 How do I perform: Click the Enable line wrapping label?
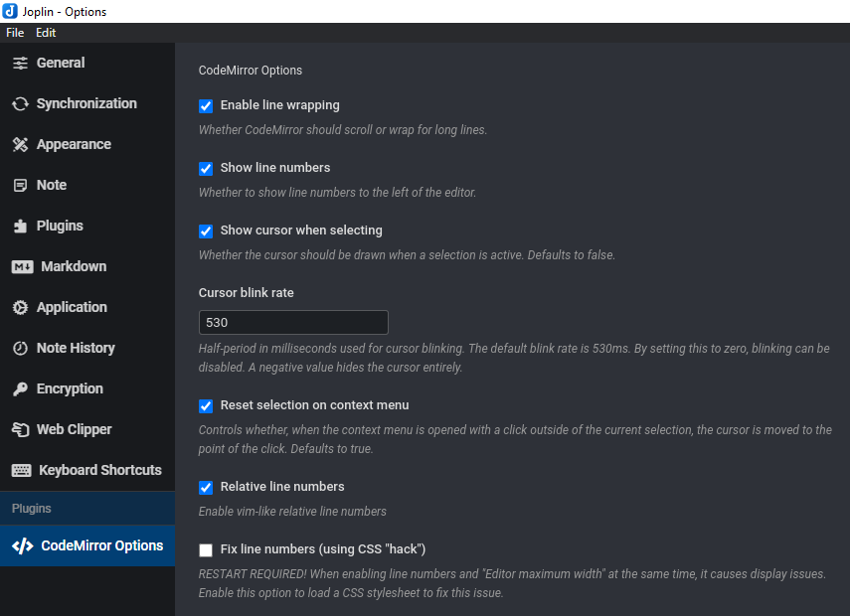coord(279,105)
